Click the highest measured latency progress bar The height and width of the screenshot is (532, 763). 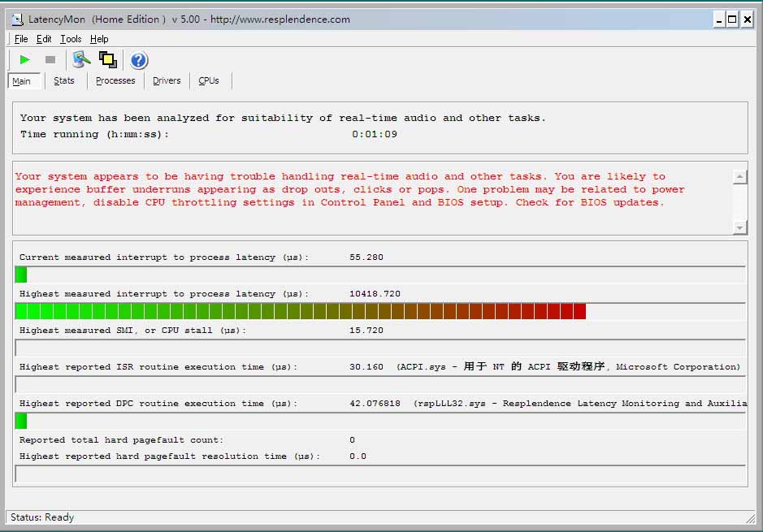pyautogui.click(x=380, y=311)
